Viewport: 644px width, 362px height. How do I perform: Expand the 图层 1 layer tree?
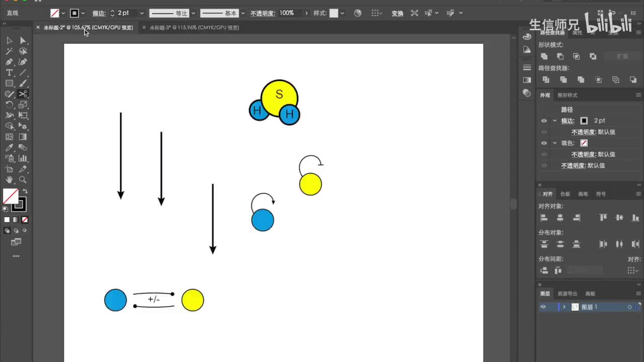click(x=564, y=307)
